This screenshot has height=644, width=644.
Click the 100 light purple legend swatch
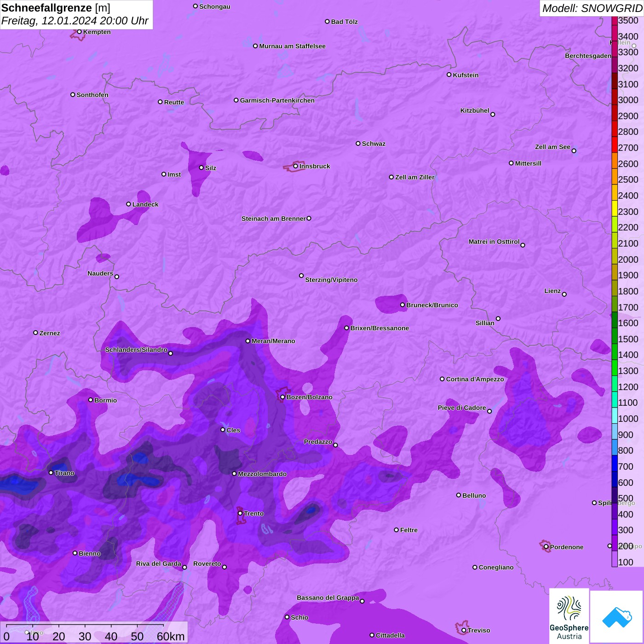coord(615,559)
